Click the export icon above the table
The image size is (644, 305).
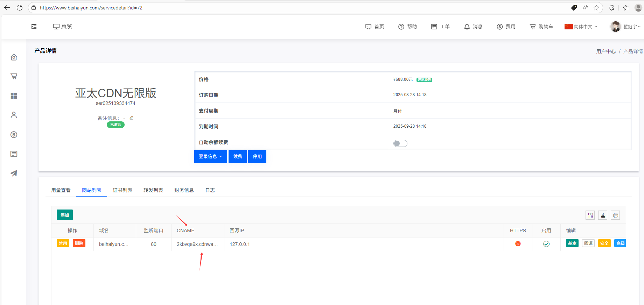(603, 215)
